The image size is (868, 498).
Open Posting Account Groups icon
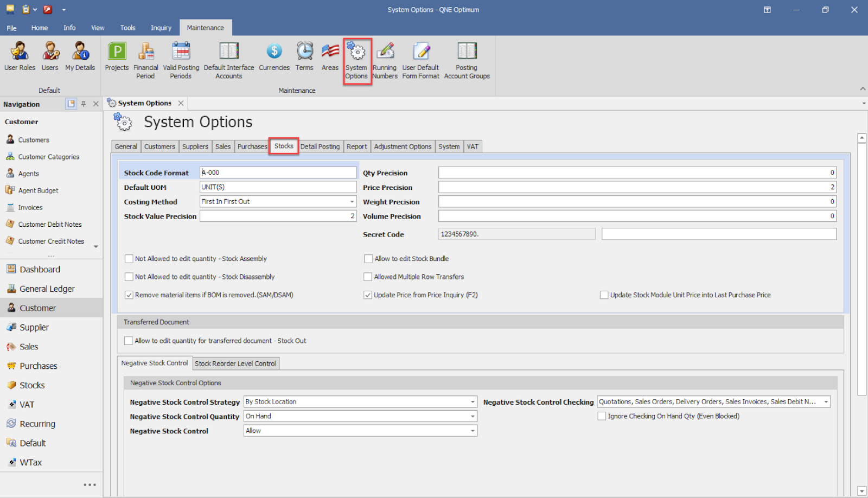pos(467,61)
